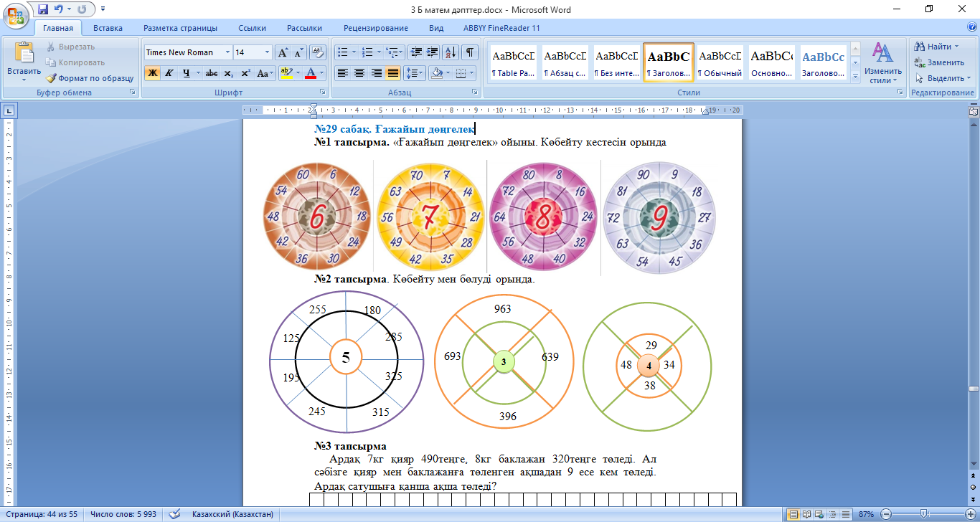Redo the last action
The height and width of the screenshot is (522, 980).
click(x=81, y=9)
